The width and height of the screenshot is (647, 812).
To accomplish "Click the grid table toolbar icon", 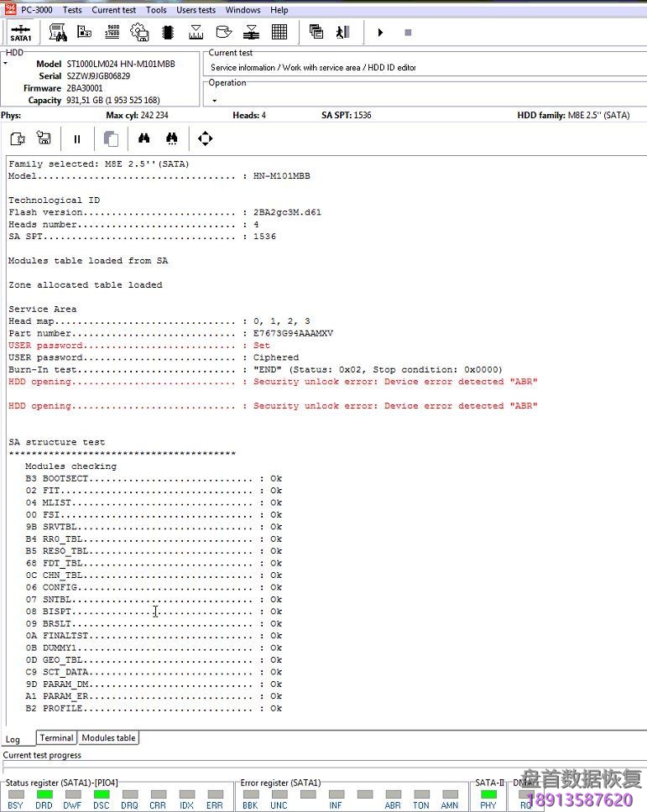I will tap(279, 32).
